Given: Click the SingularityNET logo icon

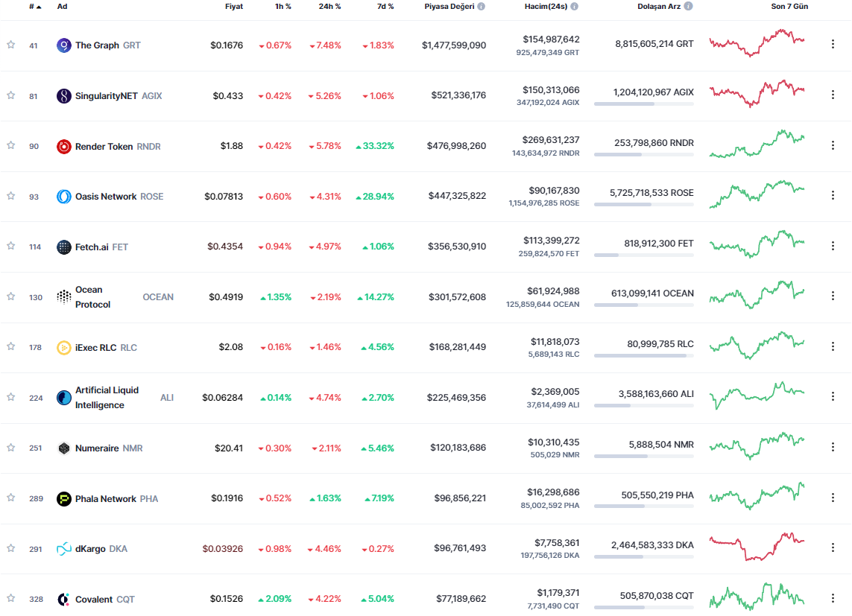Looking at the screenshot, I should [x=64, y=96].
